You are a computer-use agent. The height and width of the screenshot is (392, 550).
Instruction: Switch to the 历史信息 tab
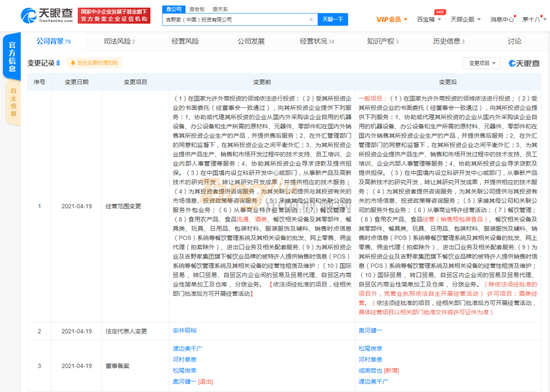point(448,41)
